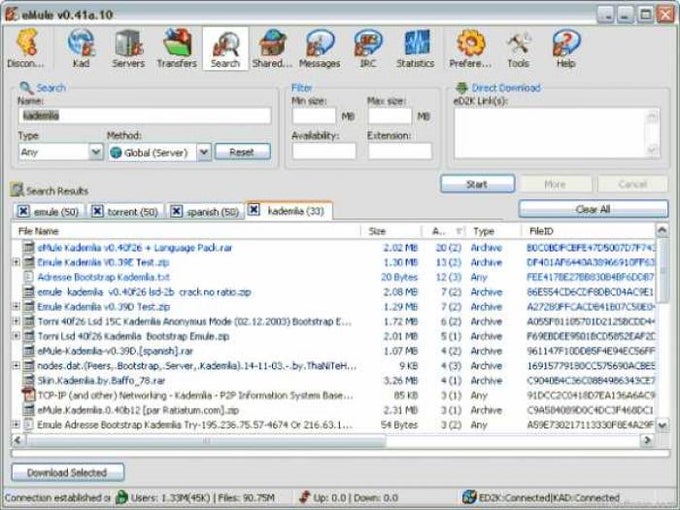Click the search Name input field
The width and height of the screenshot is (680, 510).
pos(145,116)
